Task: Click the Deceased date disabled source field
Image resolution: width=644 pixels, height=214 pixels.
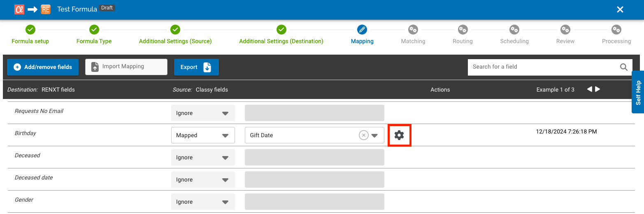Action: click(x=314, y=179)
